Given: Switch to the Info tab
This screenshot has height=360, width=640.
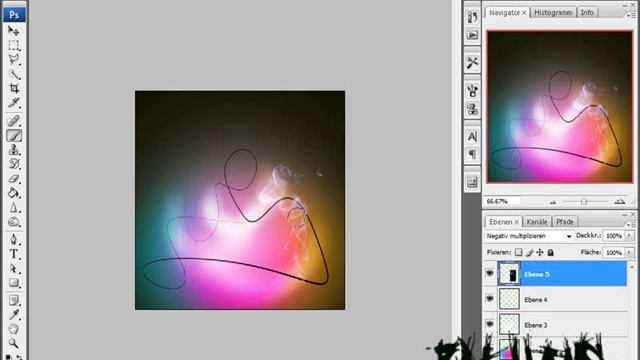Looking at the screenshot, I should click(587, 13).
